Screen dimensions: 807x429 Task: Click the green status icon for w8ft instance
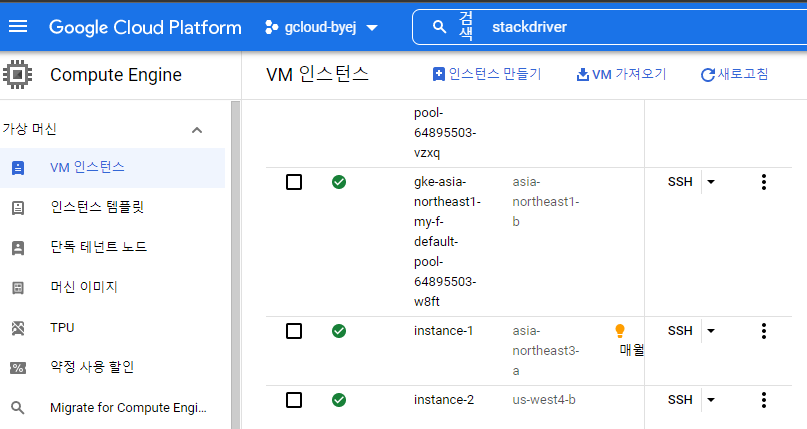339,182
